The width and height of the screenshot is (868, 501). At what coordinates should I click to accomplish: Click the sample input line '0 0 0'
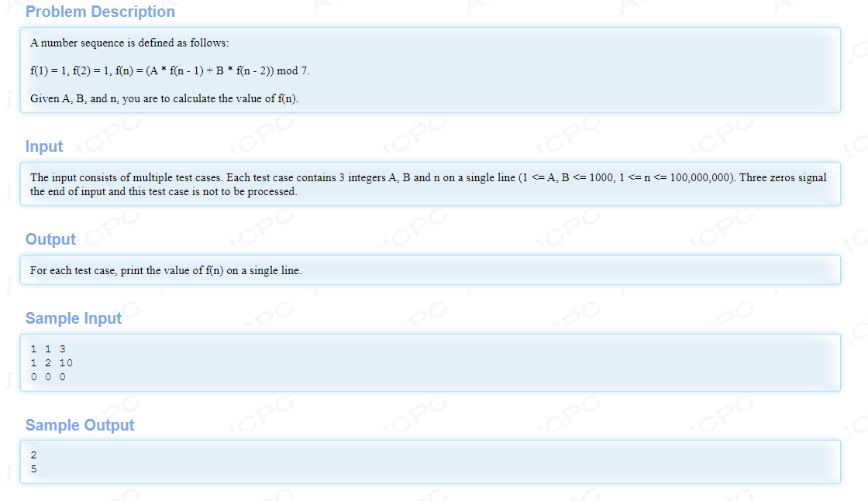(x=48, y=376)
